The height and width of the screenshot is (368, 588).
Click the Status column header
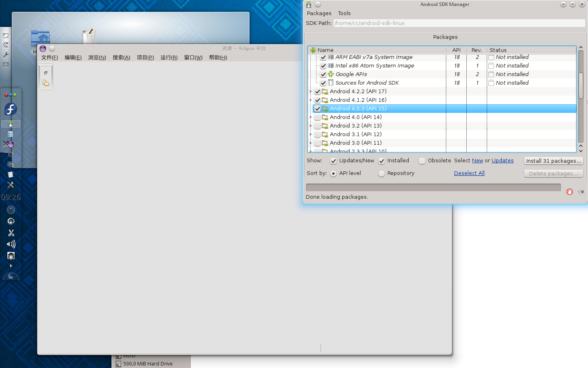(x=532, y=50)
